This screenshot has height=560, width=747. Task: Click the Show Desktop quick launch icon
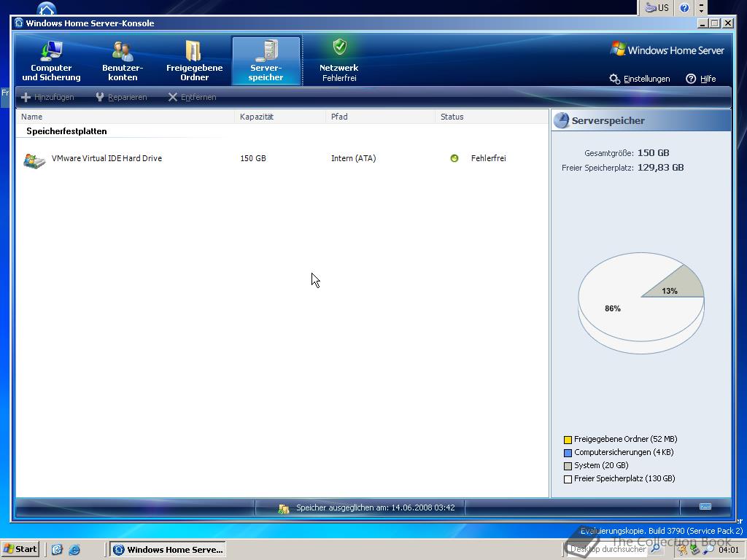click(57, 550)
